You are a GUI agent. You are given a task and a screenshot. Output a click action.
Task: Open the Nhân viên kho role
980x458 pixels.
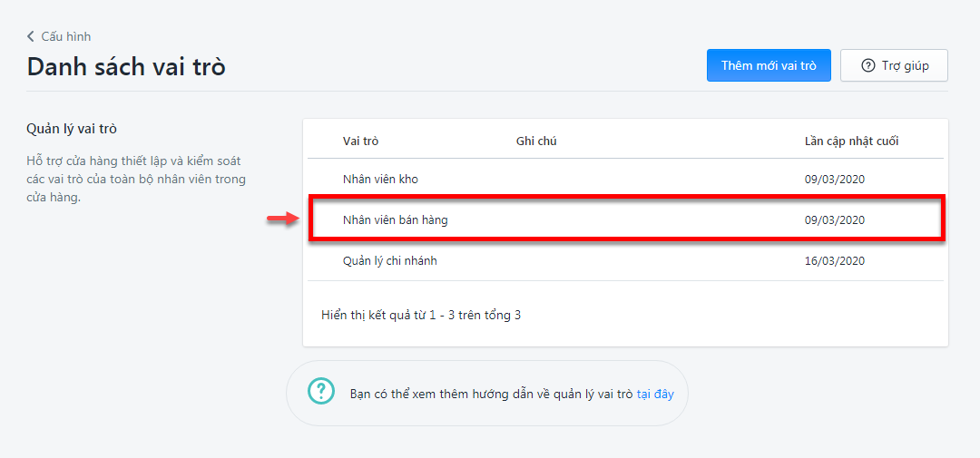(x=380, y=180)
